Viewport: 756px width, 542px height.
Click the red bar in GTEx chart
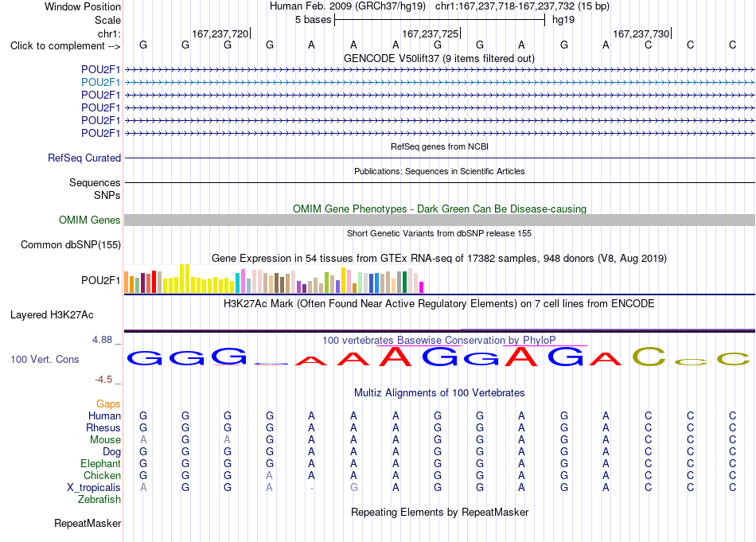click(x=154, y=282)
